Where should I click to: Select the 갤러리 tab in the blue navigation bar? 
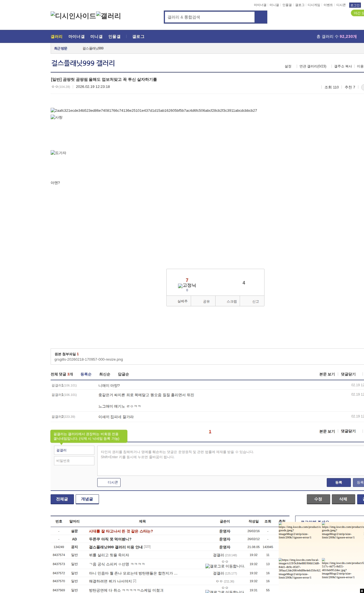coord(57,37)
